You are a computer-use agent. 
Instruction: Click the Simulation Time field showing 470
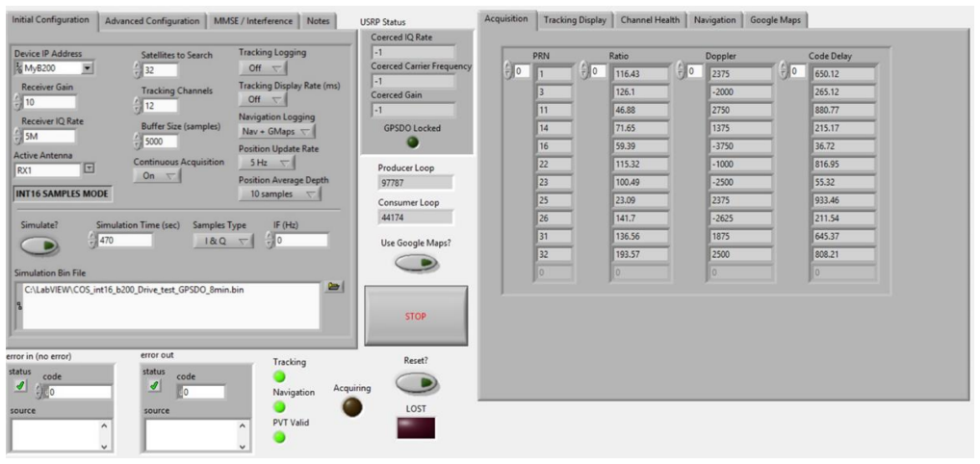125,240
